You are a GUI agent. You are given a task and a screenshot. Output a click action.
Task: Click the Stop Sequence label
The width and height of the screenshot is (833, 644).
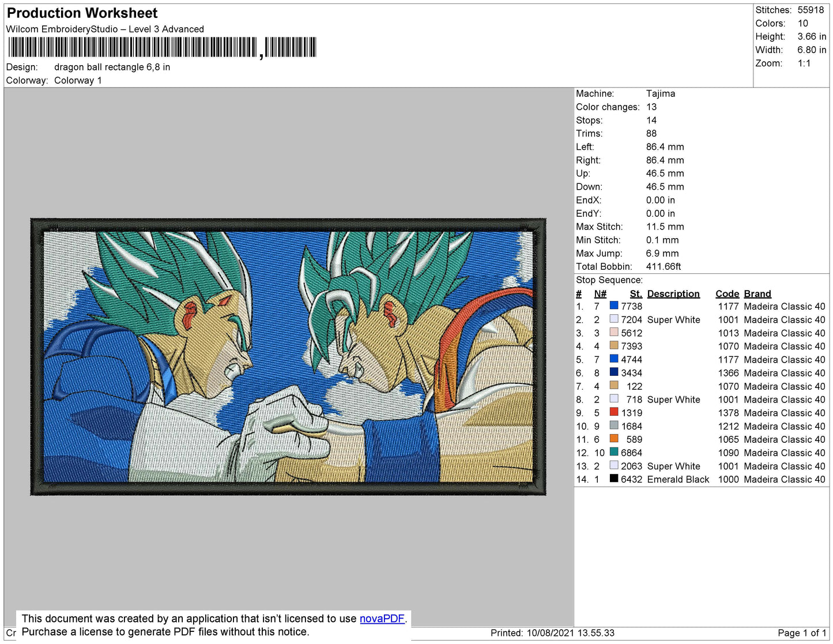(609, 280)
